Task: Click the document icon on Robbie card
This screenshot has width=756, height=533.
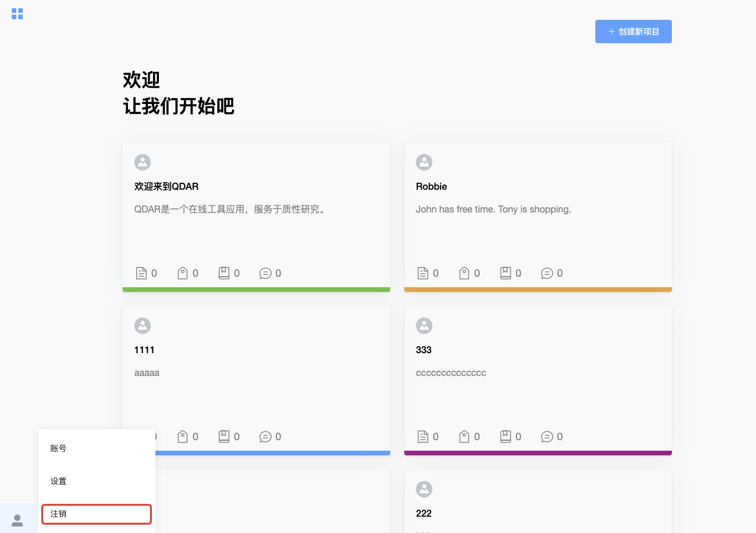Action: 422,273
